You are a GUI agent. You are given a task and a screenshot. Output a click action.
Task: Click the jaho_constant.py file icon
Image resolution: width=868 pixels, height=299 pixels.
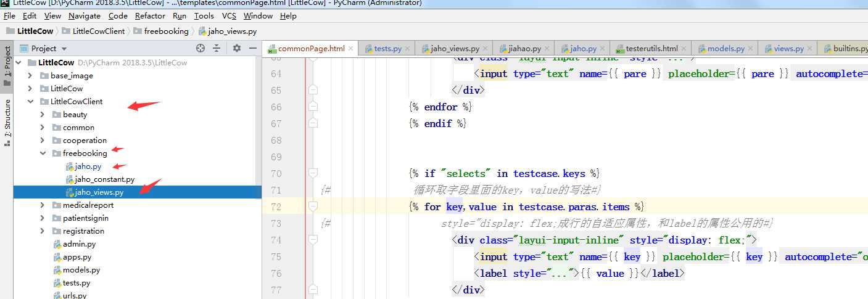[70, 179]
